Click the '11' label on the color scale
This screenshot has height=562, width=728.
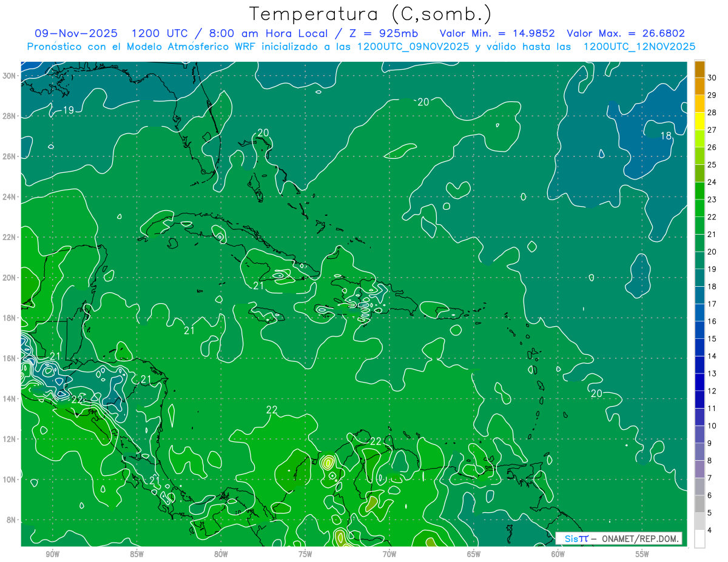point(712,409)
